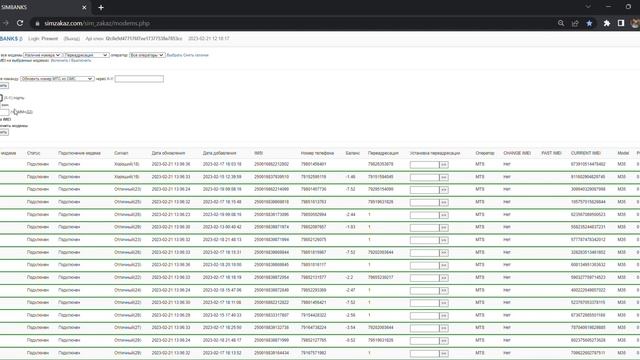Click the 'Выключить' link
The image size is (640, 360).
click(81, 60)
